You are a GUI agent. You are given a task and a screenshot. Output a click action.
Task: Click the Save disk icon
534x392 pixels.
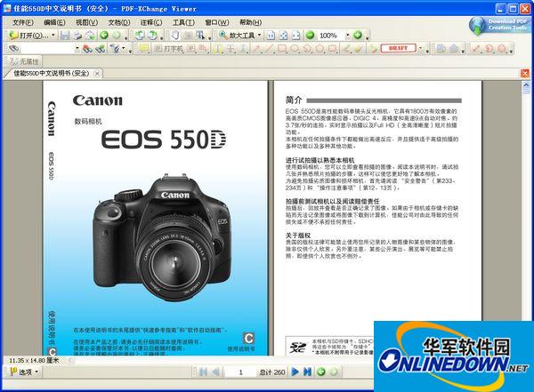pyautogui.click(x=65, y=35)
